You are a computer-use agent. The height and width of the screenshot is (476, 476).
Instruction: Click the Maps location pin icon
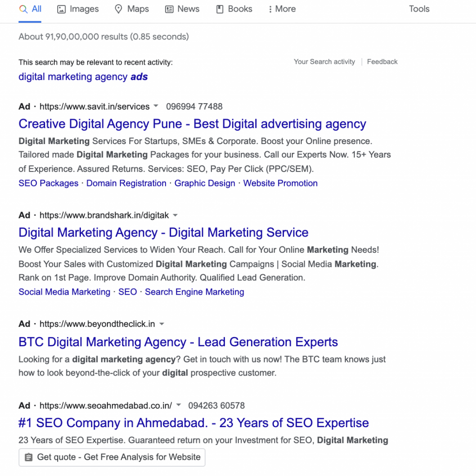pos(119,9)
